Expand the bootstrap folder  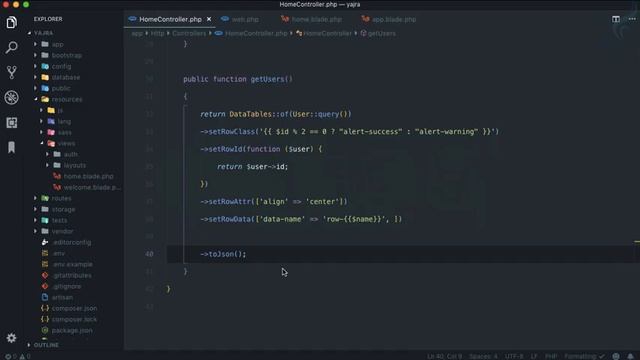click(x=58, y=55)
